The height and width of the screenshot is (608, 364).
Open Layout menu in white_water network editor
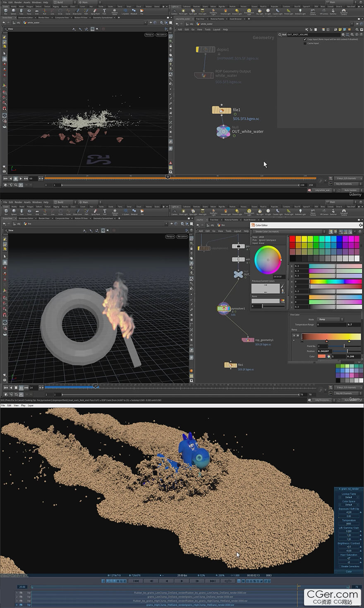click(217, 29)
